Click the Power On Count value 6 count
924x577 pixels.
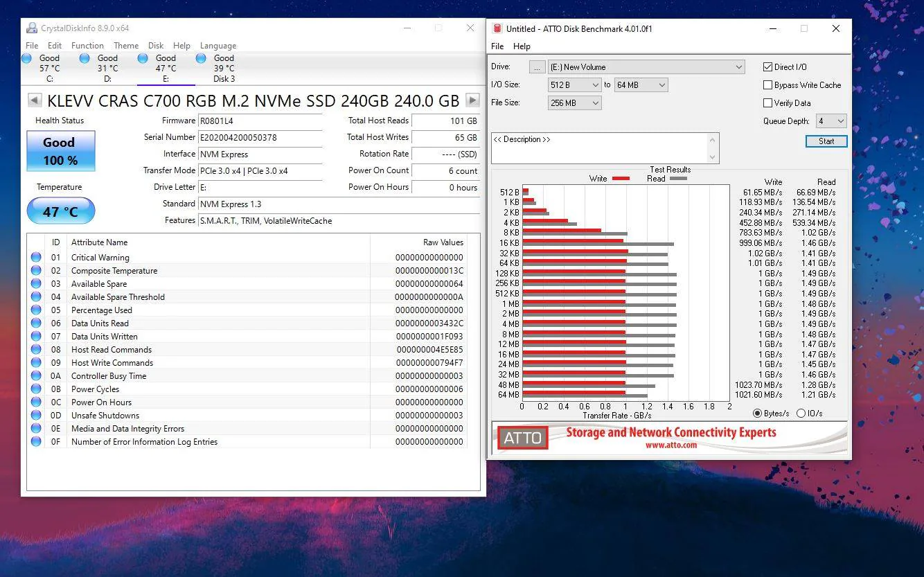coord(445,171)
